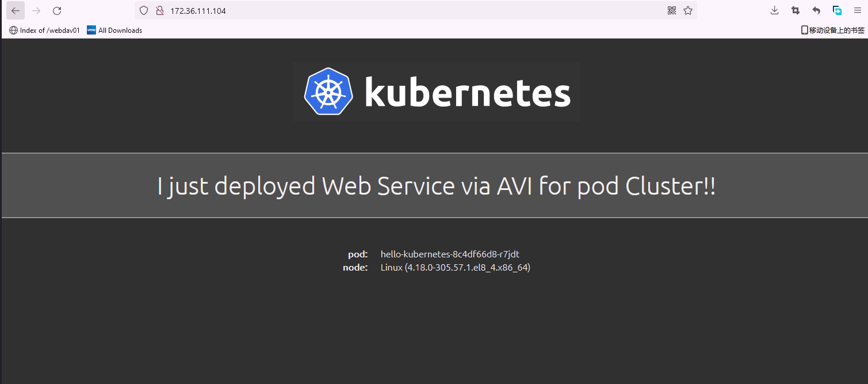
Task: Click the 'node:' label
Action: [x=355, y=268]
